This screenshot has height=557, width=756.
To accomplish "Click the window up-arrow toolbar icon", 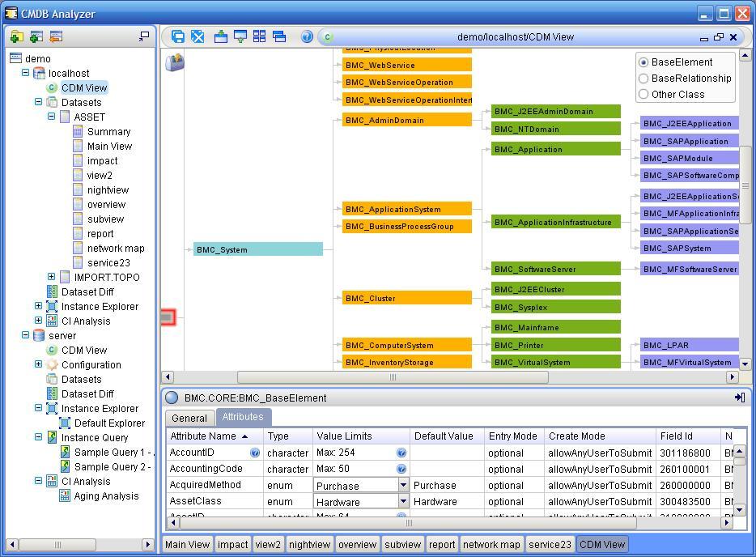I will pos(221,36).
